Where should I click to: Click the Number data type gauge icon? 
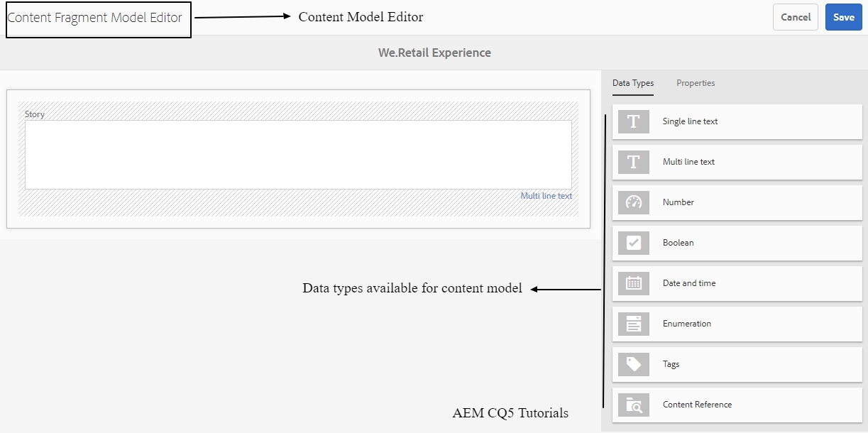coord(632,202)
